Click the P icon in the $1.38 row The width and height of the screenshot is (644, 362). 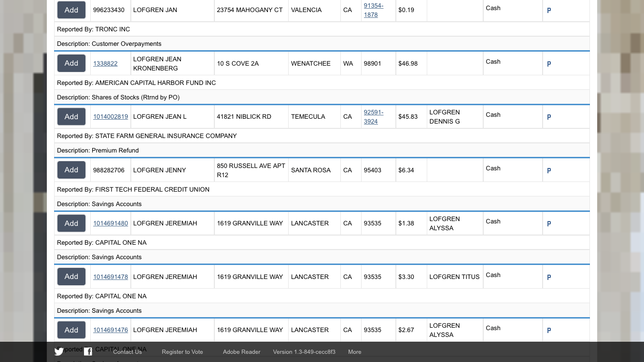click(549, 223)
